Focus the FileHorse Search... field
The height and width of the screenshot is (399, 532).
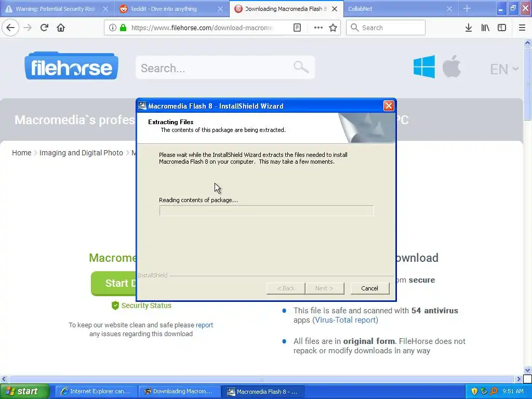pyautogui.click(x=225, y=68)
